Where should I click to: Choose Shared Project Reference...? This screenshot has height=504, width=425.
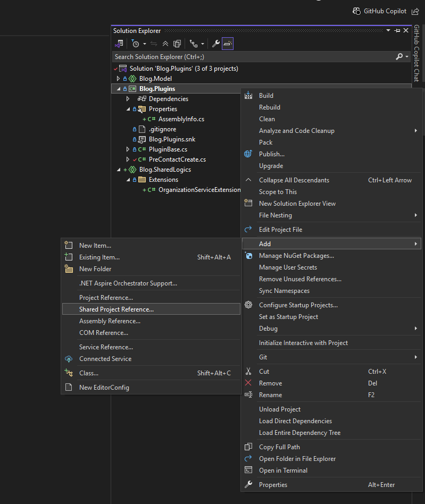(151, 309)
